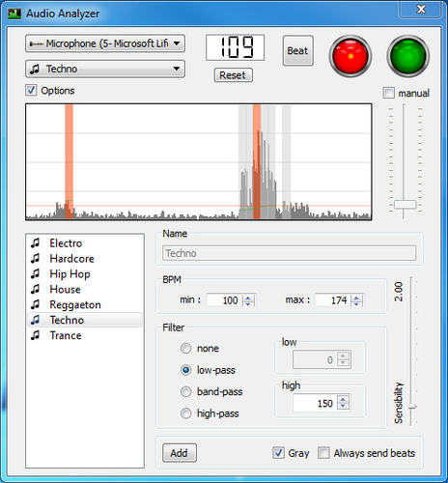The width and height of the screenshot is (448, 483).
Task: Select Electro music note icon in list
Action: [35, 242]
